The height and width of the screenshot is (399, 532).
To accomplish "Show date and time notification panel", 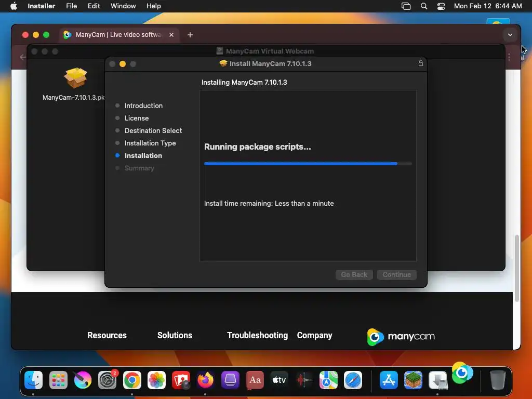I will click(x=487, y=6).
